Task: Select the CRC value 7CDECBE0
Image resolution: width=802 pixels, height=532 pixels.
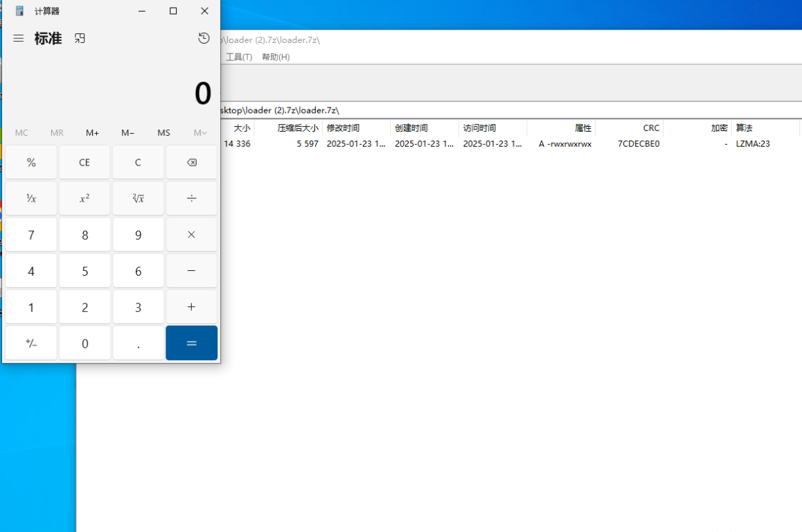Action: click(639, 144)
